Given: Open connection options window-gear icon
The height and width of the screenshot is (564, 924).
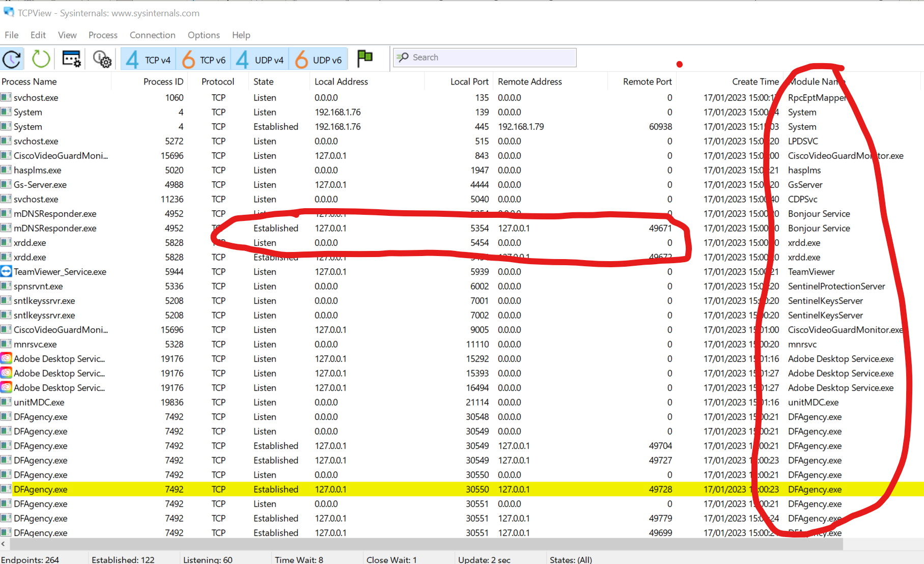Looking at the screenshot, I should point(71,59).
